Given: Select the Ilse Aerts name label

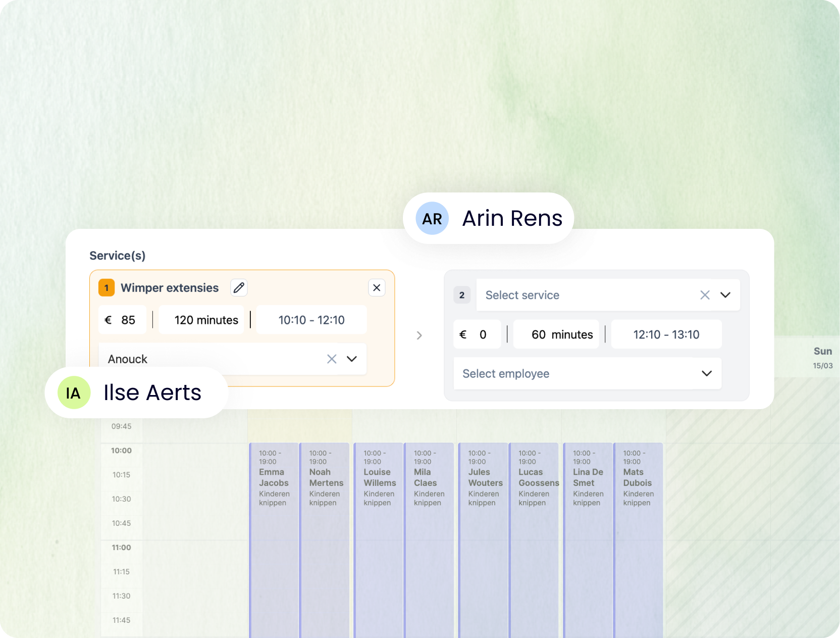Looking at the screenshot, I should 152,393.
